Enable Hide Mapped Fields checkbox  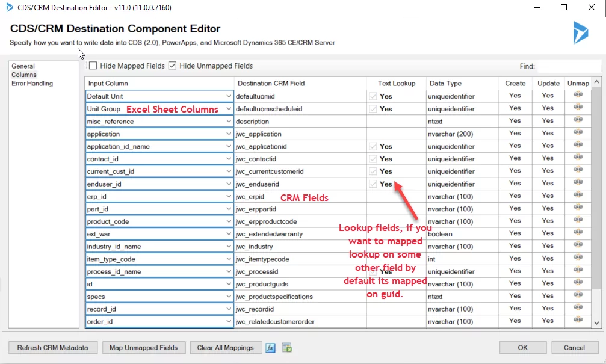point(93,66)
